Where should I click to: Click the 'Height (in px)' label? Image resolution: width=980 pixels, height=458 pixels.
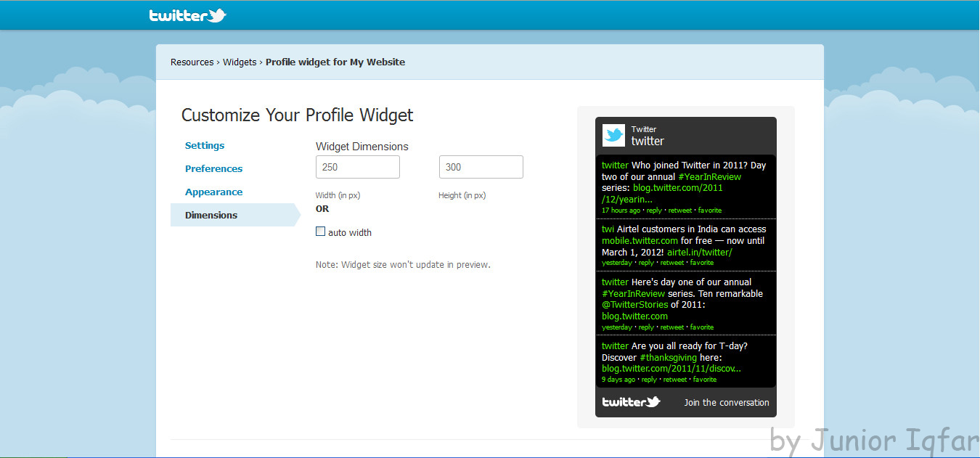click(462, 195)
